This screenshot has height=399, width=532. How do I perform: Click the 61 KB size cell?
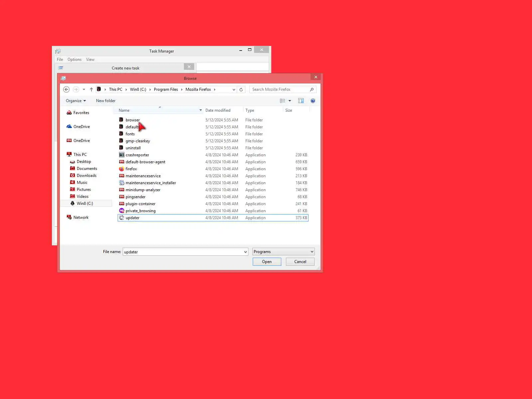pyautogui.click(x=302, y=211)
